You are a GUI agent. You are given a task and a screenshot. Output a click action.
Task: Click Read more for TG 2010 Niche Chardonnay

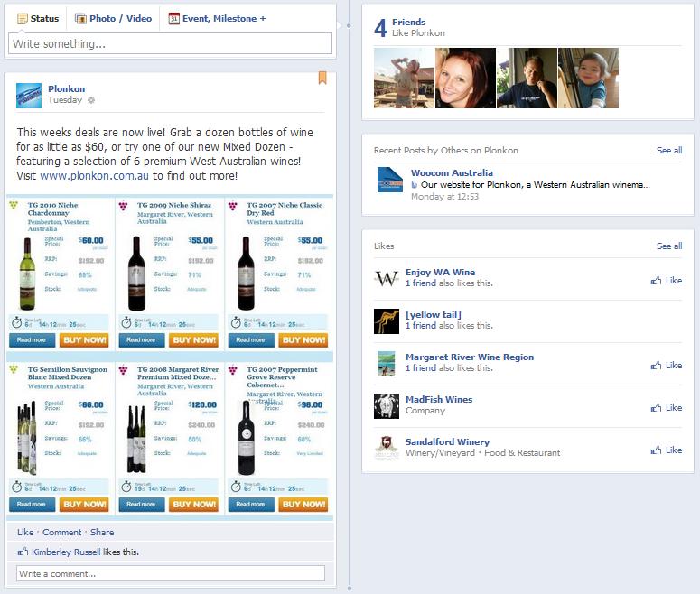[32, 340]
